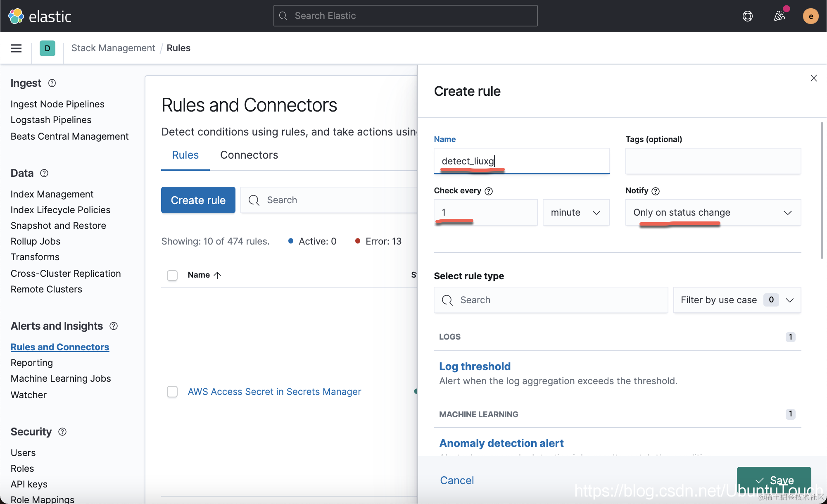Open the hamburger navigation menu

[16, 48]
